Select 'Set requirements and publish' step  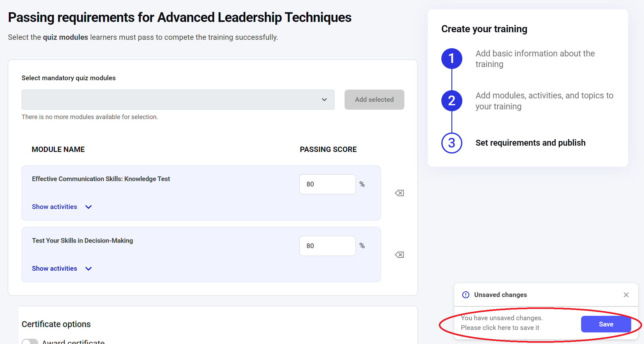coord(530,143)
